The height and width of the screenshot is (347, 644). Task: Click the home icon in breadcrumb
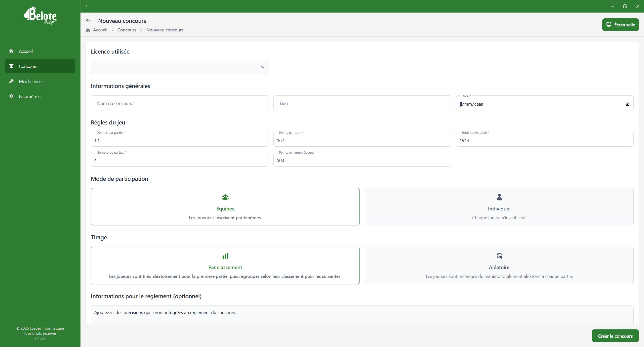(x=88, y=30)
